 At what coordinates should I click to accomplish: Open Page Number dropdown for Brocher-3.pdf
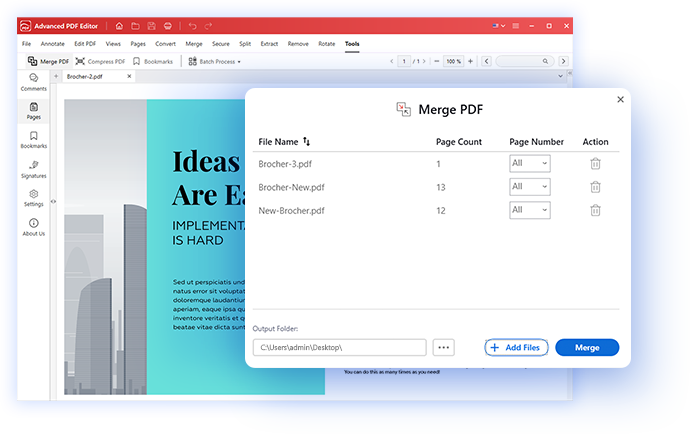tap(529, 163)
